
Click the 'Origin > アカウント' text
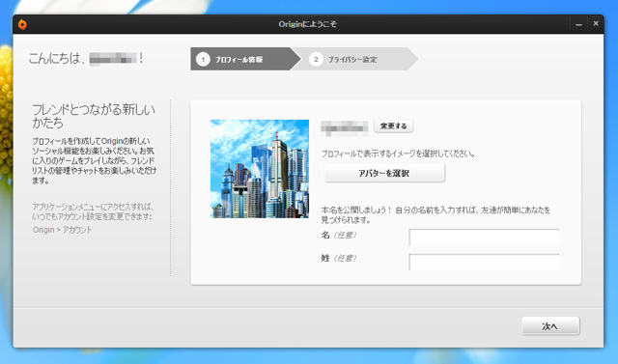(x=62, y=230)
